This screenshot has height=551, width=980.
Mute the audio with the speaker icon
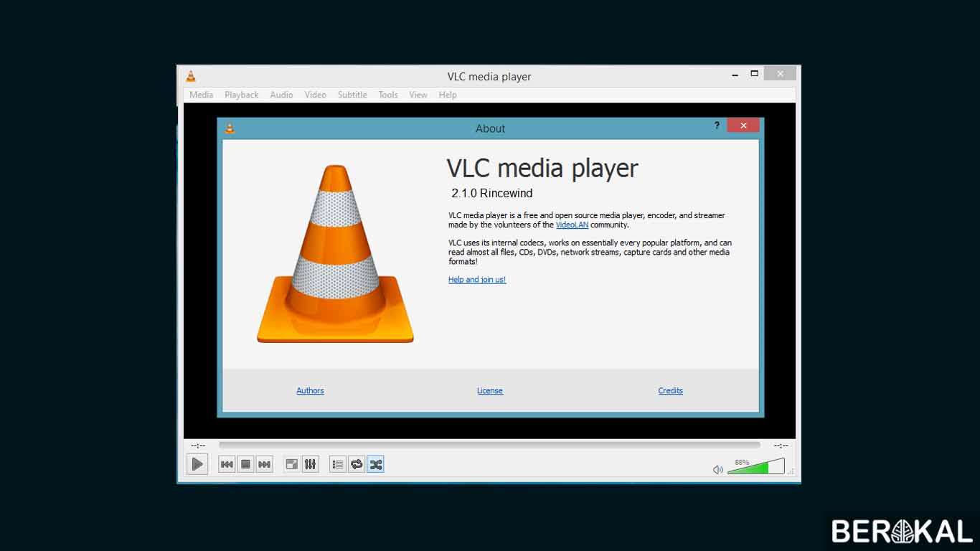click(x=717, y=468)
